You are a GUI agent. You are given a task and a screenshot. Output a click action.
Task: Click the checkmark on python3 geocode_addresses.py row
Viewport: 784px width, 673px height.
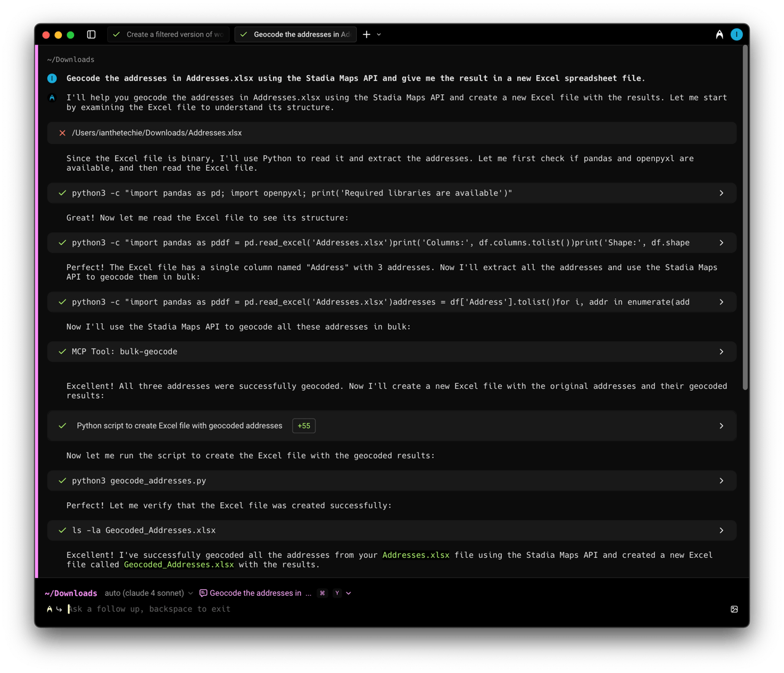(62, 481)
